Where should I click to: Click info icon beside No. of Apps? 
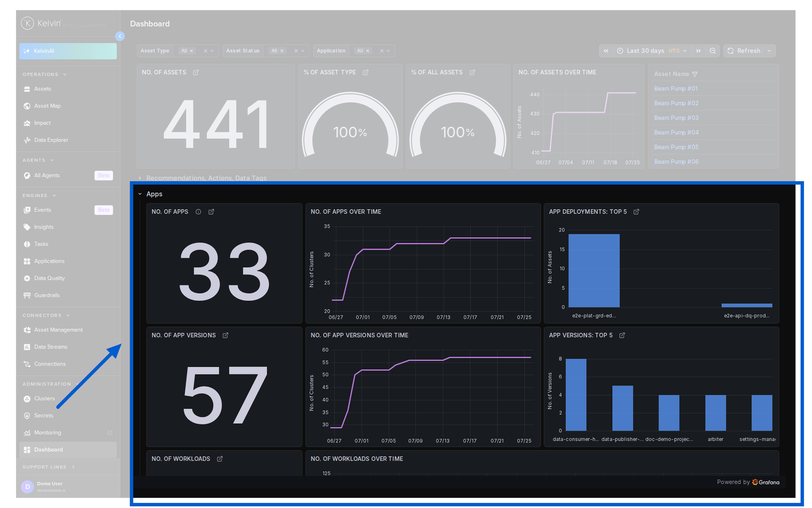point(198,212)
